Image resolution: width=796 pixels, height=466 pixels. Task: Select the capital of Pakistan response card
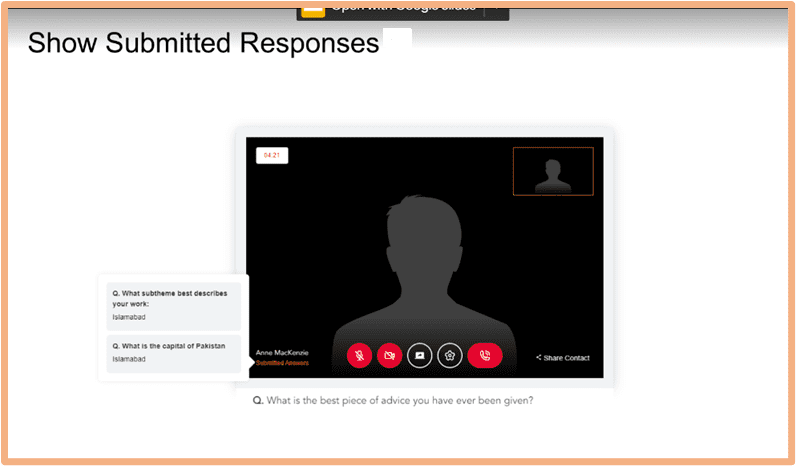point(173,352)
